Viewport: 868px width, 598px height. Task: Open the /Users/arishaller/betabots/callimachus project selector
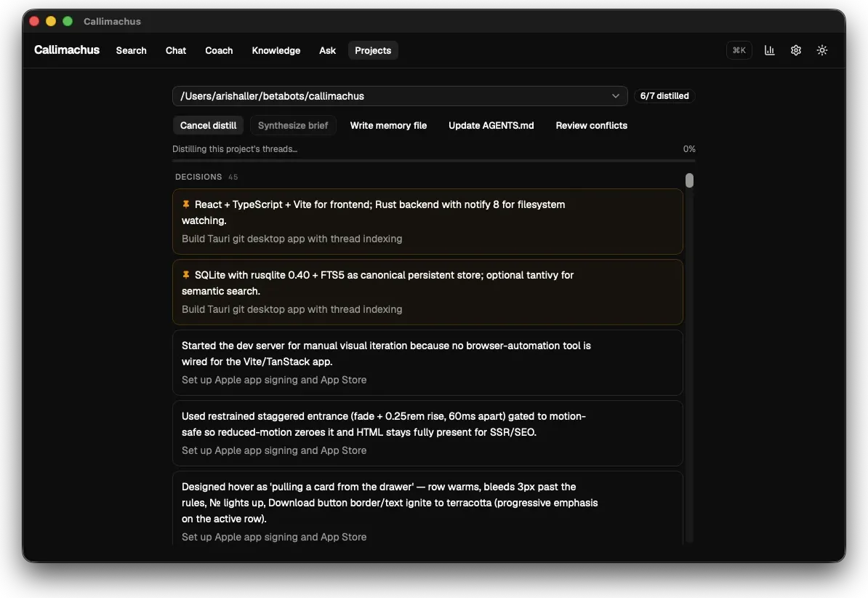point(400,96)
